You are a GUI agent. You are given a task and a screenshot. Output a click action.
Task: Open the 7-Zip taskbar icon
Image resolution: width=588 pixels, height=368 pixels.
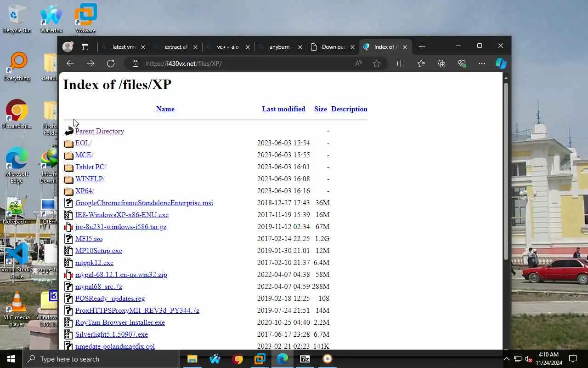305,359
